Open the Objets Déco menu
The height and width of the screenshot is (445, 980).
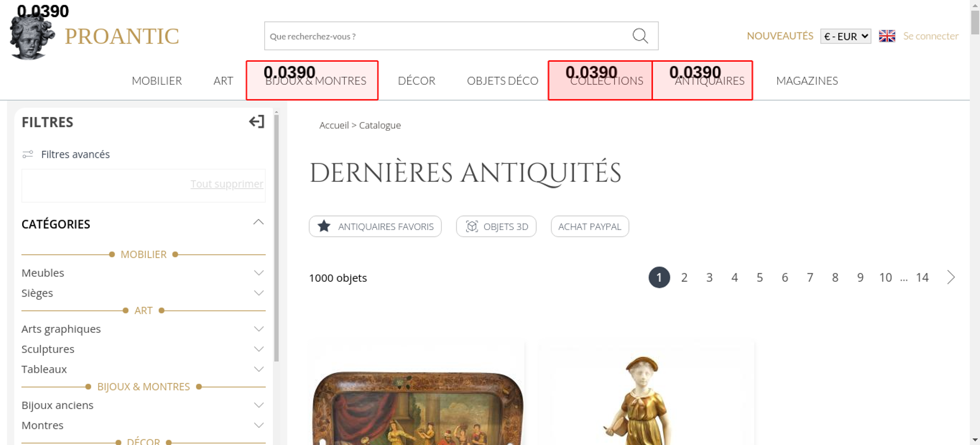pyautogui.click(x=502, y=81)
